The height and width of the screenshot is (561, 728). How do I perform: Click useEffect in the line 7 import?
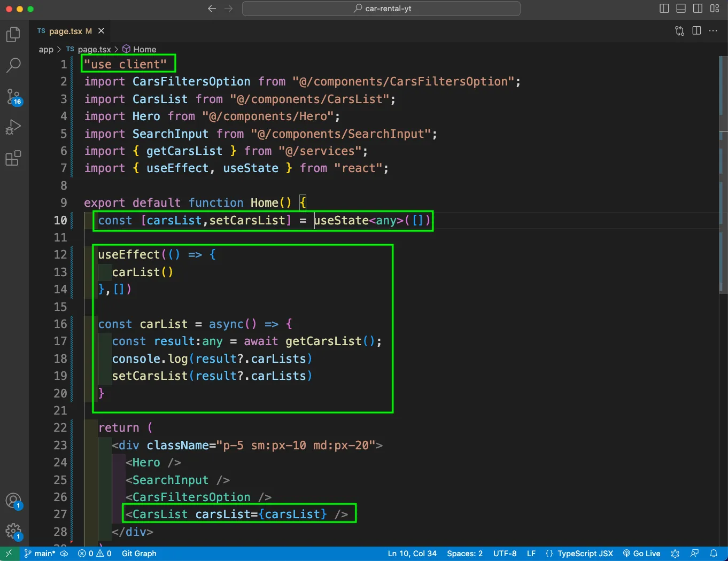(177, 168)
